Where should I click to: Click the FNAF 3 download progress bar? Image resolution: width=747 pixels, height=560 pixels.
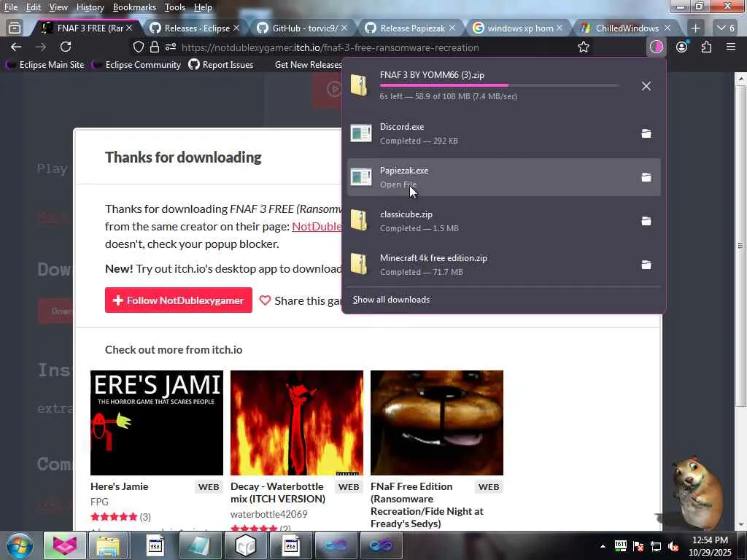(499, 85)
